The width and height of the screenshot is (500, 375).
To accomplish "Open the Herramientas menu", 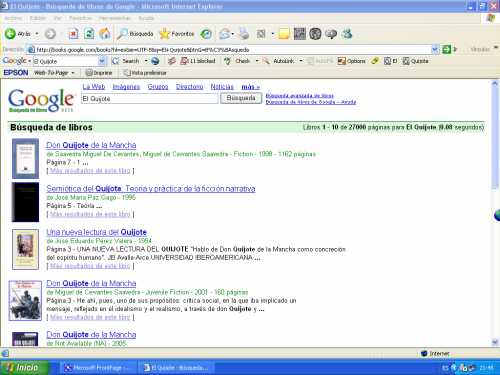I will (x=115, y=18).
